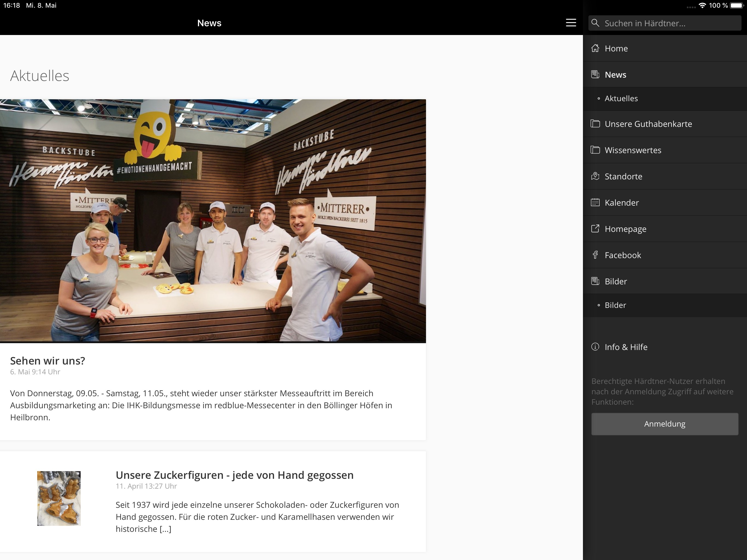The height and width of the screenshot is (560, 747).
Task: Click the Home house icon
Action: click(595, 48)
